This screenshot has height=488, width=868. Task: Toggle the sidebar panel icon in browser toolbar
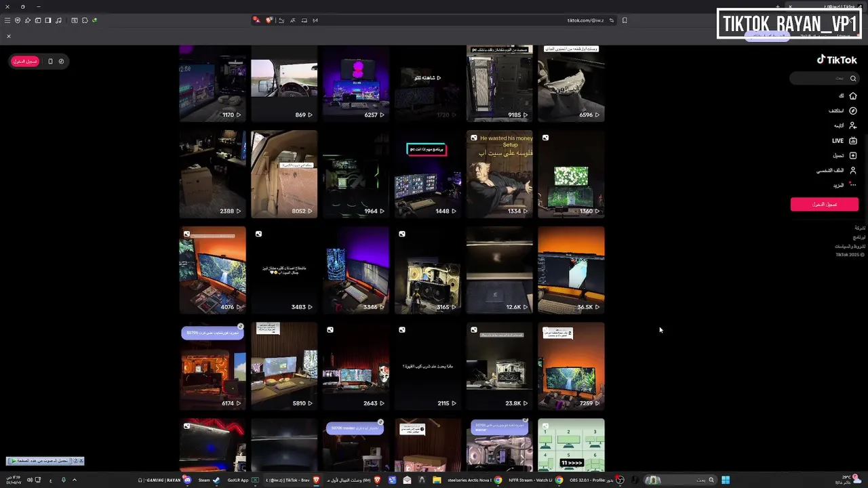click(x=48, y=20)
